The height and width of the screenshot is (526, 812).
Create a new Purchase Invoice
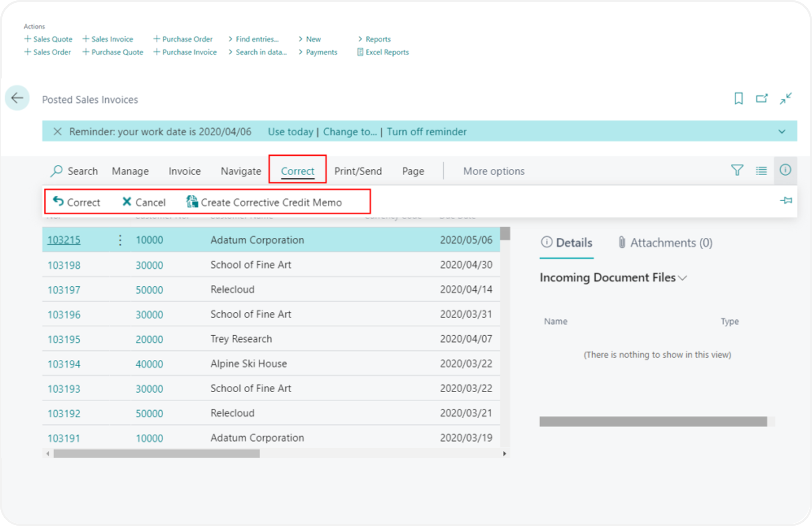click(x=185, y=52)
